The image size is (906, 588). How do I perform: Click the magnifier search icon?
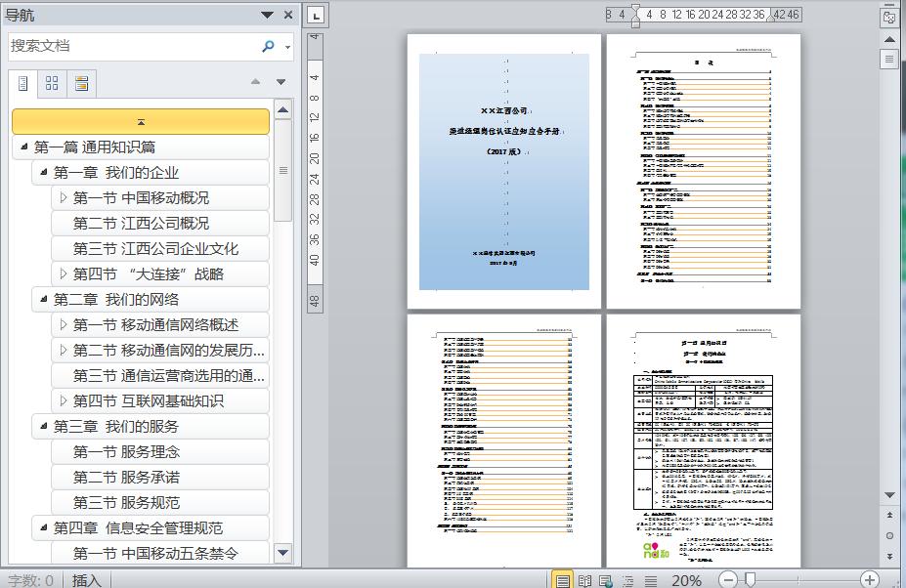point(268,46)
